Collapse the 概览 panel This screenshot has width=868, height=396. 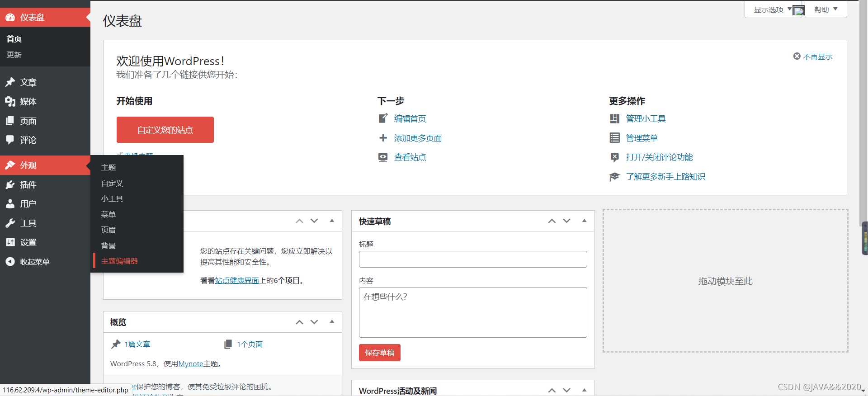tap(332, 321)
